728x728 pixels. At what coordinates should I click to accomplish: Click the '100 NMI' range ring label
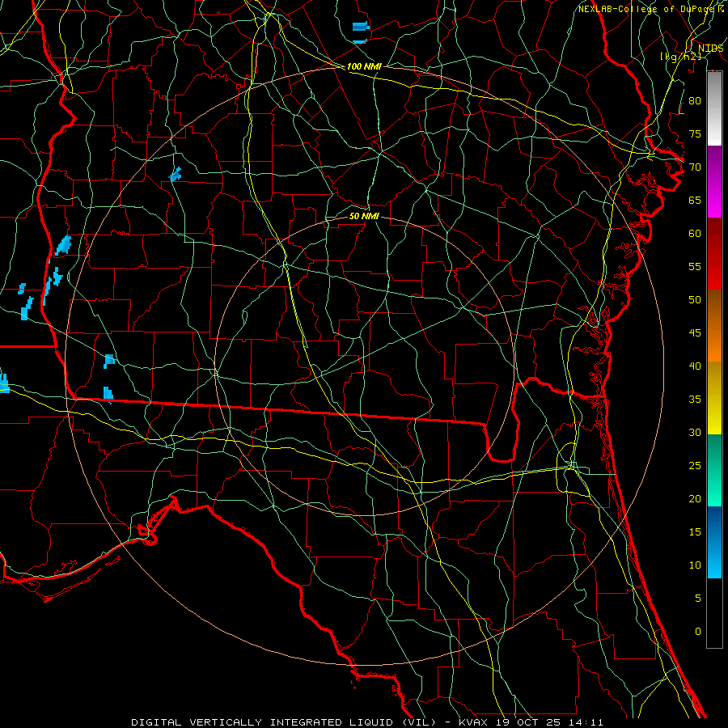[364, 66]
